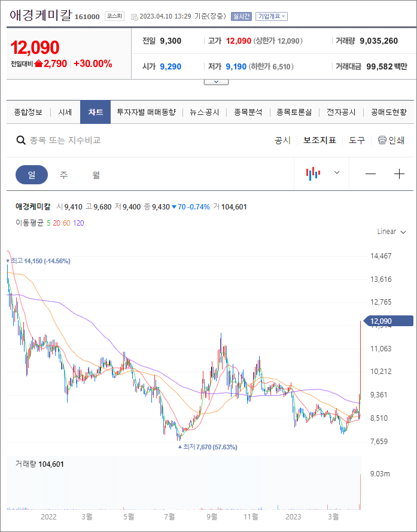417x532 pixels.
Task: Click the stock code 161000
Action: tap(87, 17)
